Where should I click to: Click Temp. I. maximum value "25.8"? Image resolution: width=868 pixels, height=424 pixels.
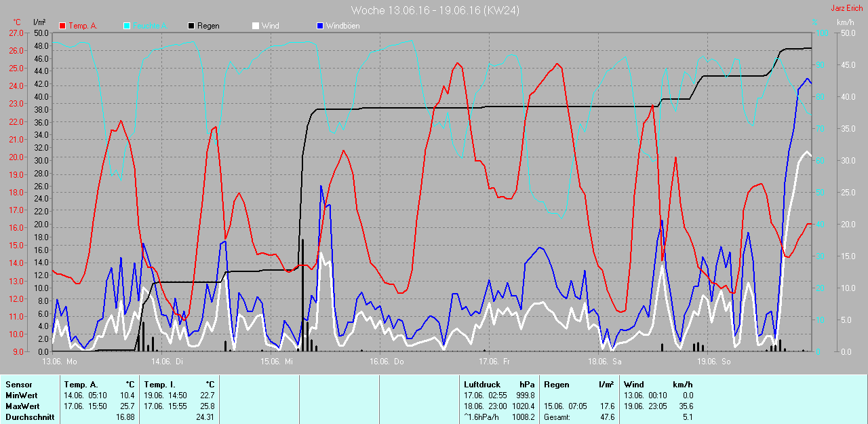coord(207,406)
